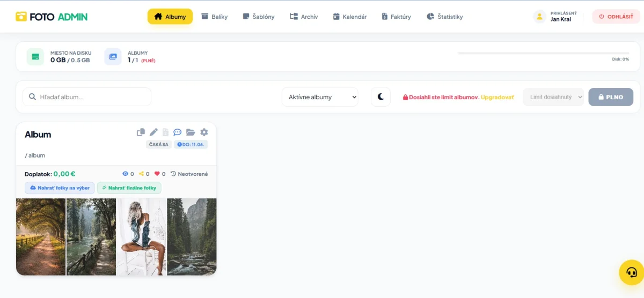Click the Upgradovať link
The height and width of the screenshot is (298, 644).
[x=497, y=98]
